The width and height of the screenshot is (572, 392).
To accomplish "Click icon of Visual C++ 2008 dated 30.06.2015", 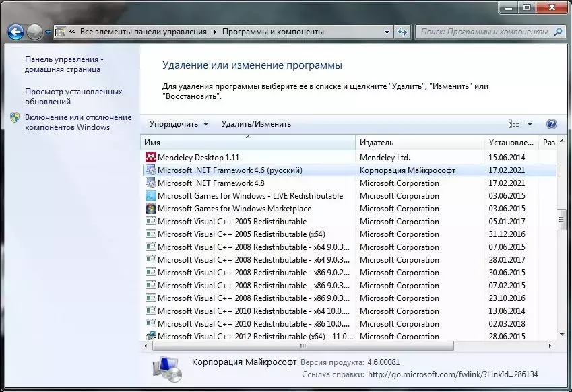I will (x=151, y=272).
